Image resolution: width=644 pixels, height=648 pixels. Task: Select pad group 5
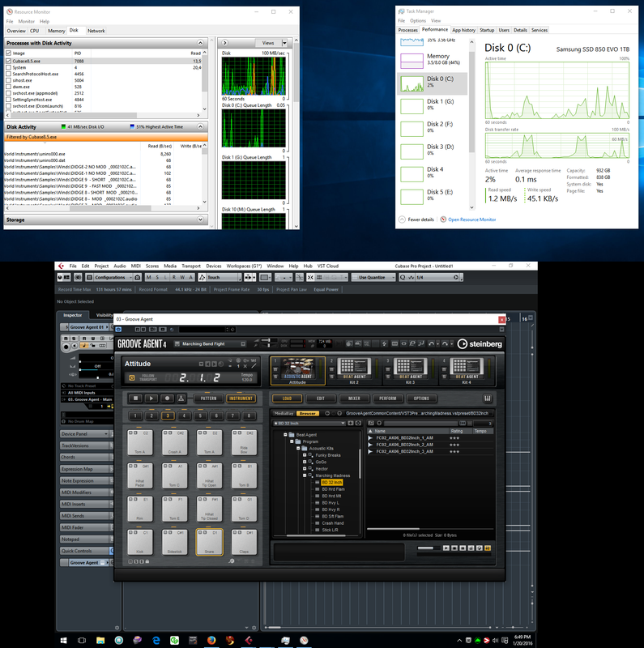coord(200,416)
